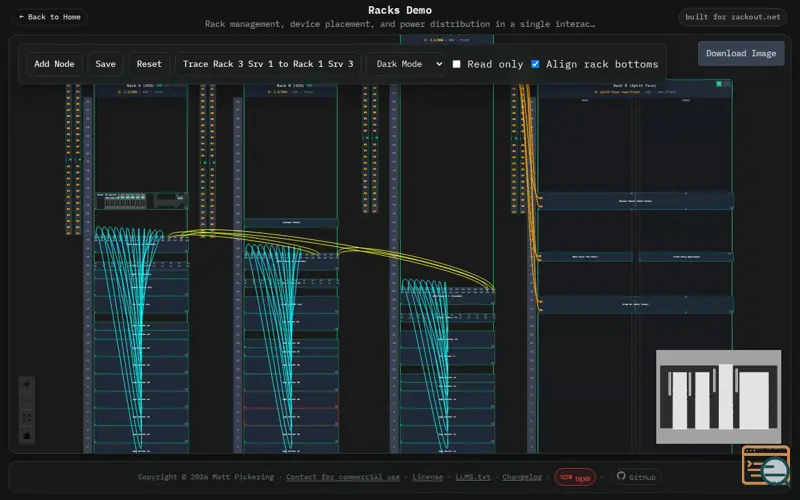Open the Dark Mode theme dropdown

coord(406,64)
